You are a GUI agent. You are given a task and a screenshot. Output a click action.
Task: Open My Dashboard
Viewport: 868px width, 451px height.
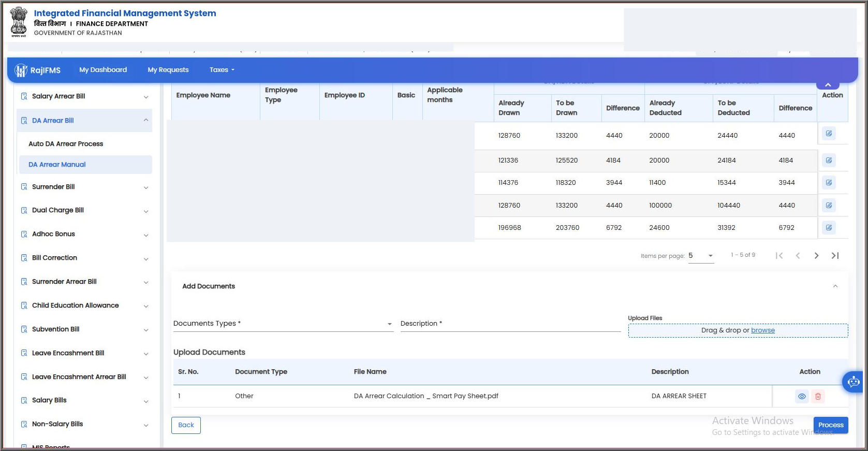pyautogui.click(x=103, y=70)
